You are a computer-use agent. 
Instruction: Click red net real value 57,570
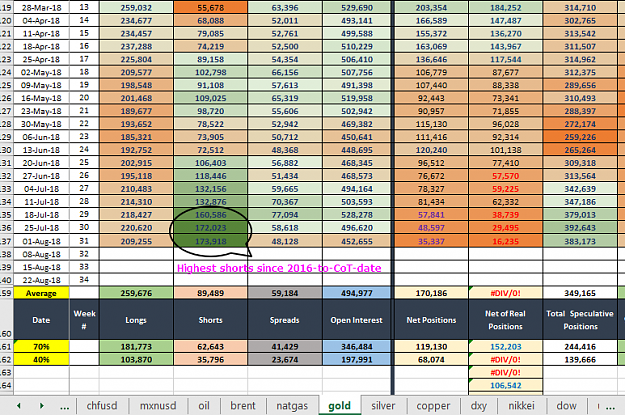coord(505,176)
